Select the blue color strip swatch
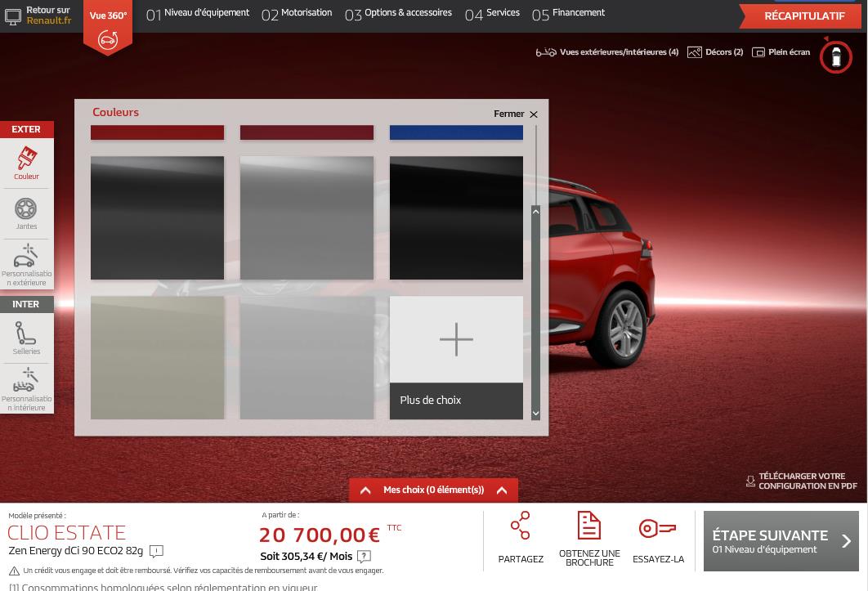This screenshot has width=868, height=591. 456,132
